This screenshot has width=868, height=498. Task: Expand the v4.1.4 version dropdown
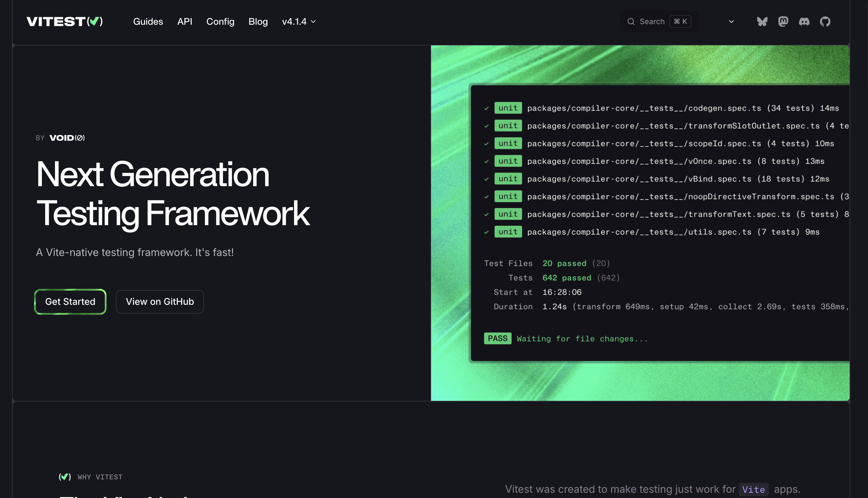tap(298, 22)
